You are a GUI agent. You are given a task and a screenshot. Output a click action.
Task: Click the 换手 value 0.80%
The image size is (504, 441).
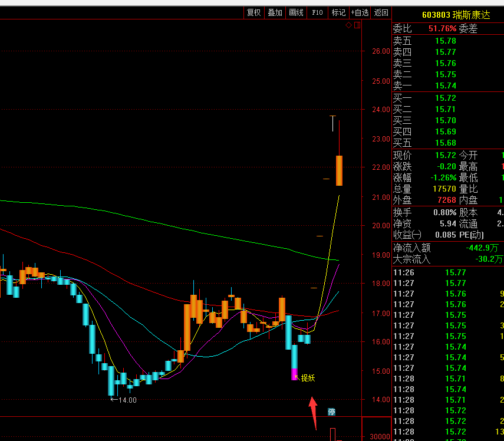click(445, 212)
